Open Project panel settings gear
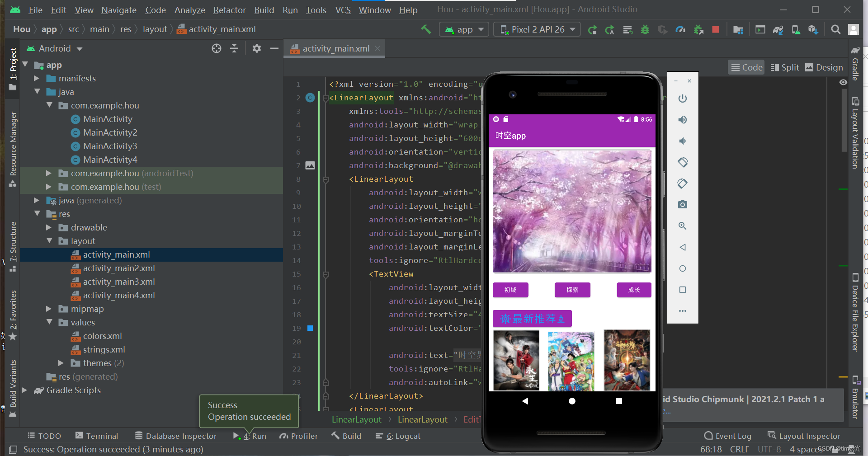The height and width of the screenshot is (456, 868). click(x=257, y=48)
